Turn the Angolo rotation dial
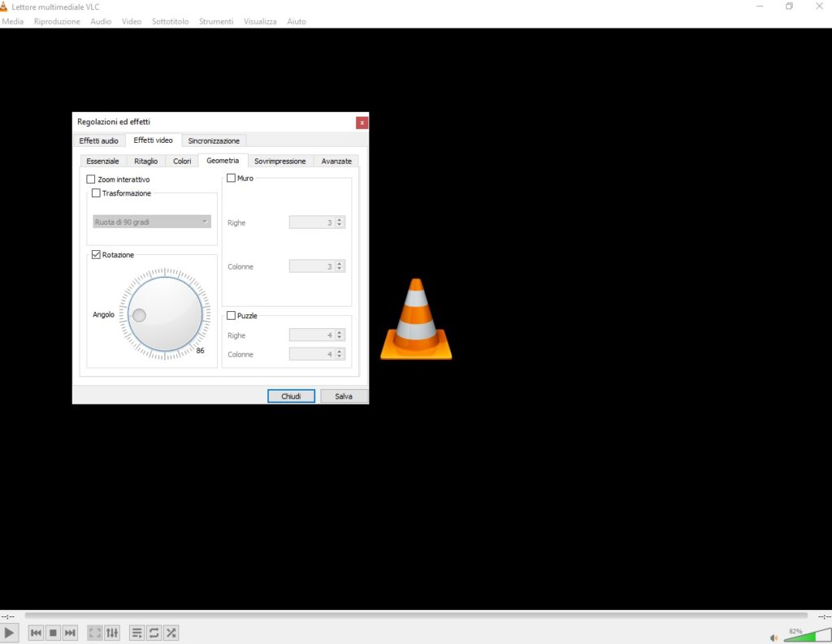Screen dimensions: 832x644 pos(165,314)
